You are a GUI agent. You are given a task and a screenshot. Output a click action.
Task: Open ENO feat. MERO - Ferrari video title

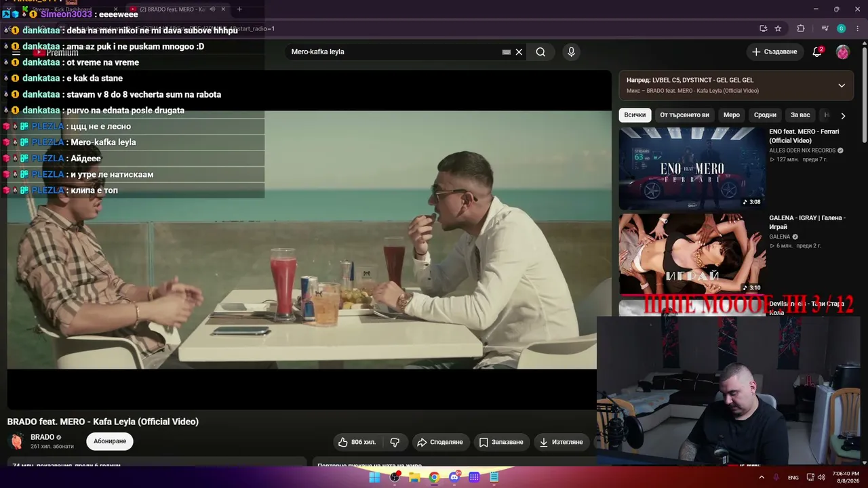pos(804,136)
